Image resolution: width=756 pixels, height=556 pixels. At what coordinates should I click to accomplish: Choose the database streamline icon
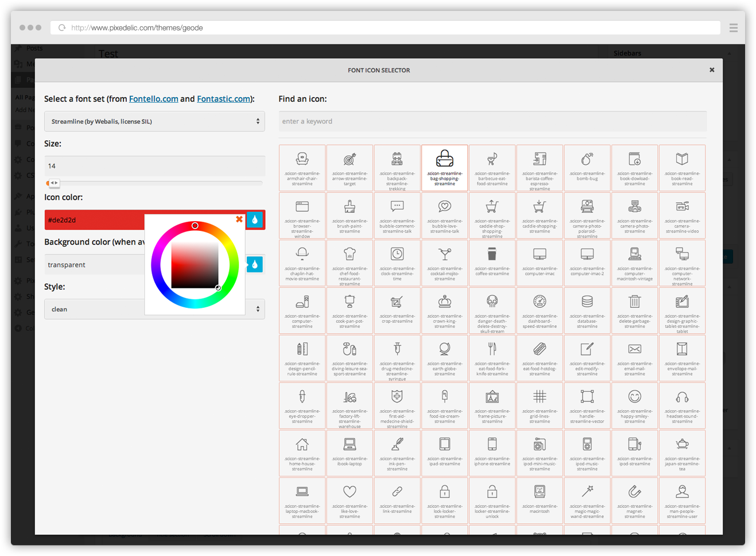coord(587,310)
